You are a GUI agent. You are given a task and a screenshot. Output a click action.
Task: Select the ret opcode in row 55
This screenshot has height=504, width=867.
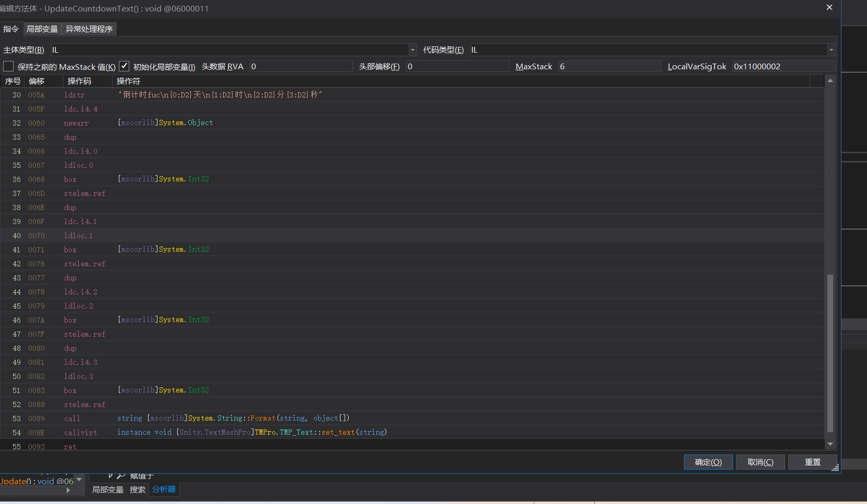pyautogui.click(x=70, y=447)
